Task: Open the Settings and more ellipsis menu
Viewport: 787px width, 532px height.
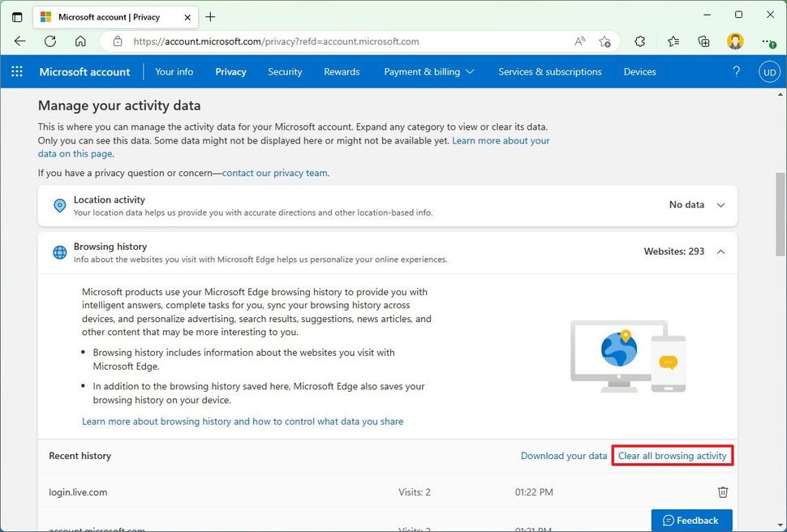Action: (767, 41)
